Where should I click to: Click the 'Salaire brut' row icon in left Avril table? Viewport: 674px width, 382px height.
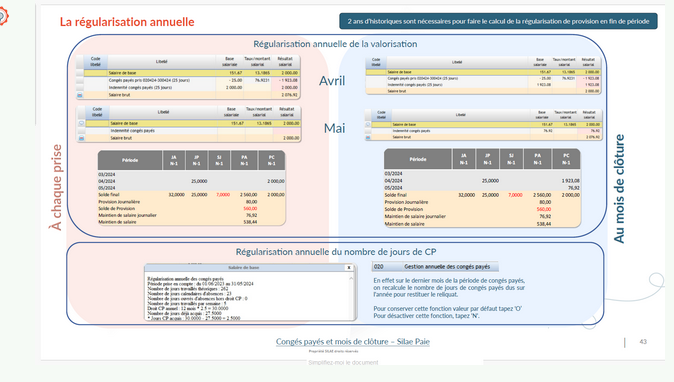pyautogui.click(x=80, y=95)
